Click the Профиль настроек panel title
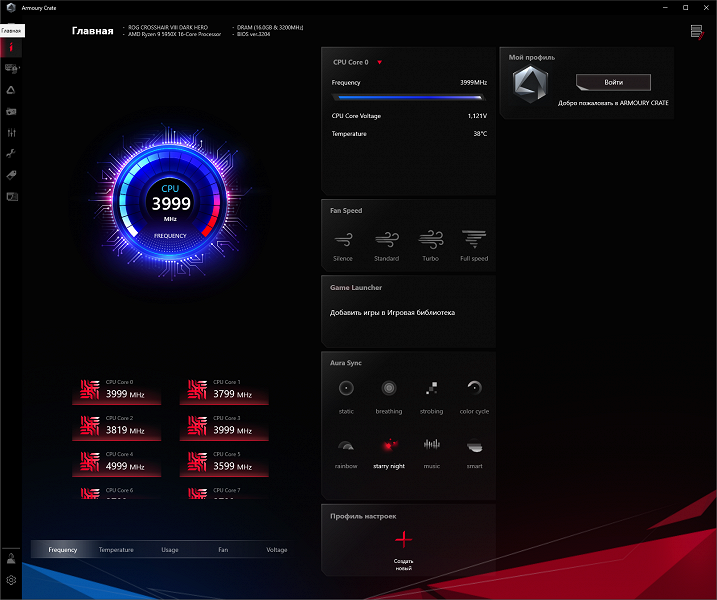Screen dimensions: 717x600 click(363, 516)
